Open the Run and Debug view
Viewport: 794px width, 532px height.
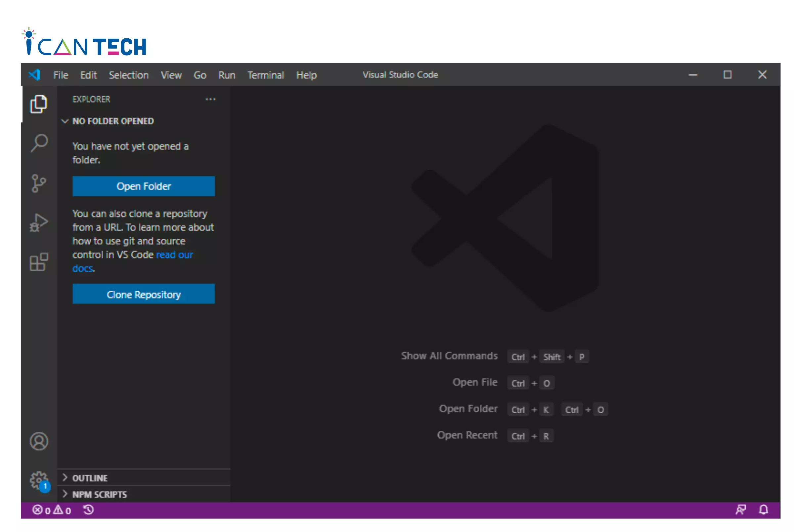pos(39,223)
